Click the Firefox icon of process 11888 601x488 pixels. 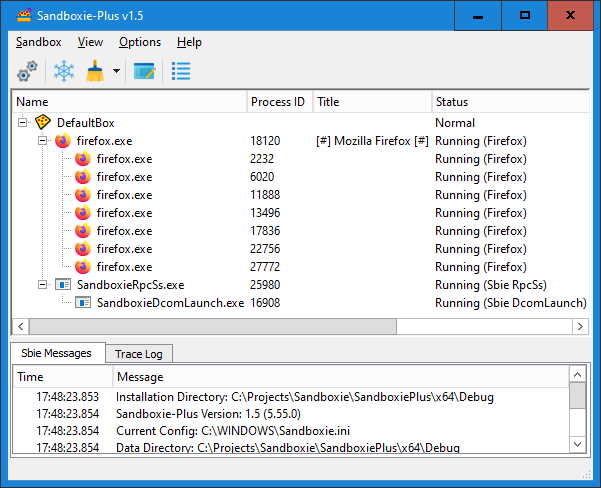pyautogui.click(x=83, y=195)
